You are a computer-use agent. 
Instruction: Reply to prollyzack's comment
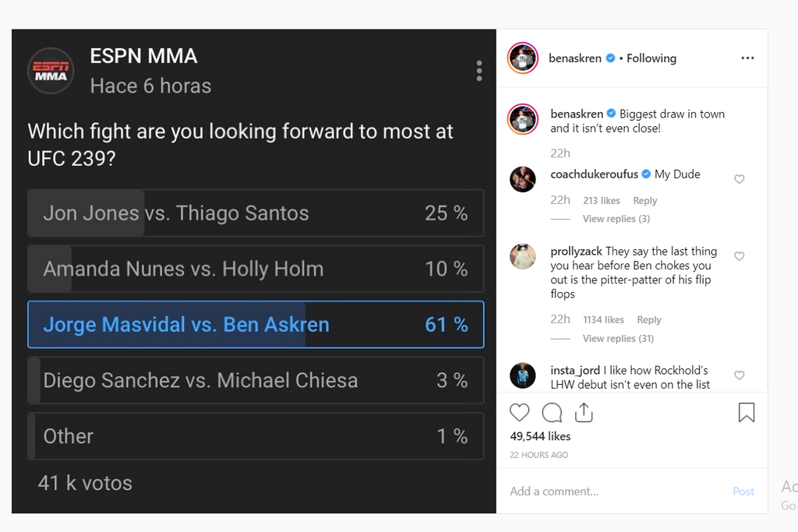click(648, 319)
